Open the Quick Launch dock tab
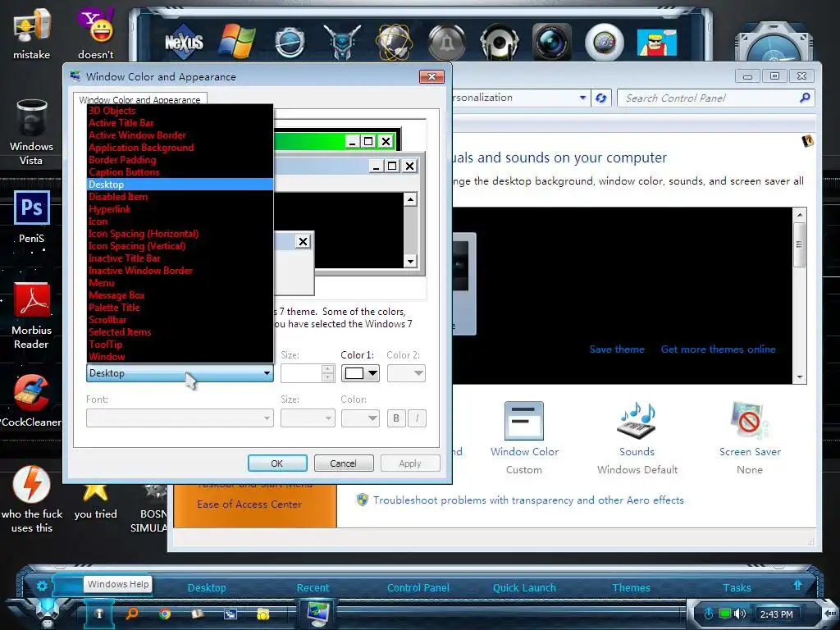The image size is (840, 630). click(524, 587)
